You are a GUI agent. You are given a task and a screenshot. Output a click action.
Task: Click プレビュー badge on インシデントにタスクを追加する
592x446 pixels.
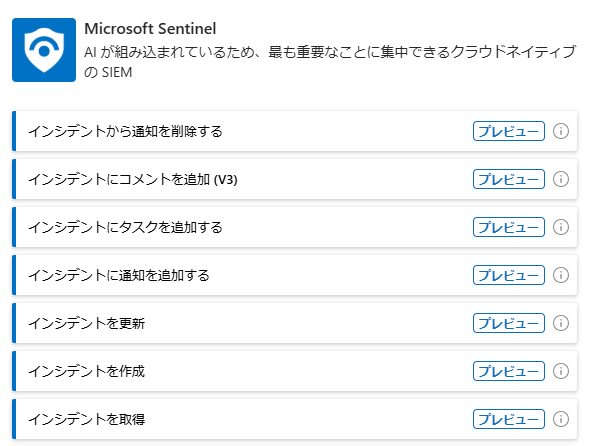(x=509, y=227)
